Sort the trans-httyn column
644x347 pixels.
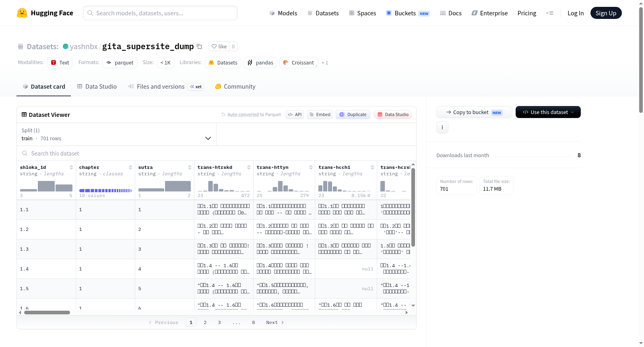[311, 167]
